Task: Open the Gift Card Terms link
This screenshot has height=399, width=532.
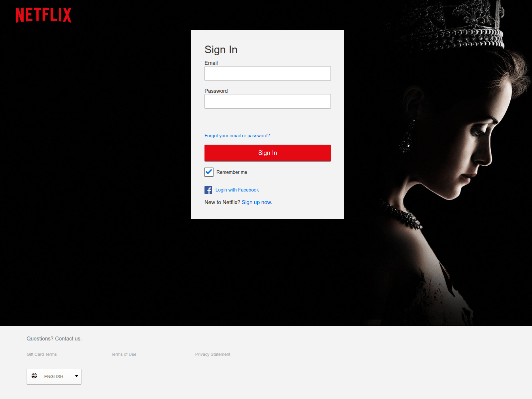Action: coord(42,354)
